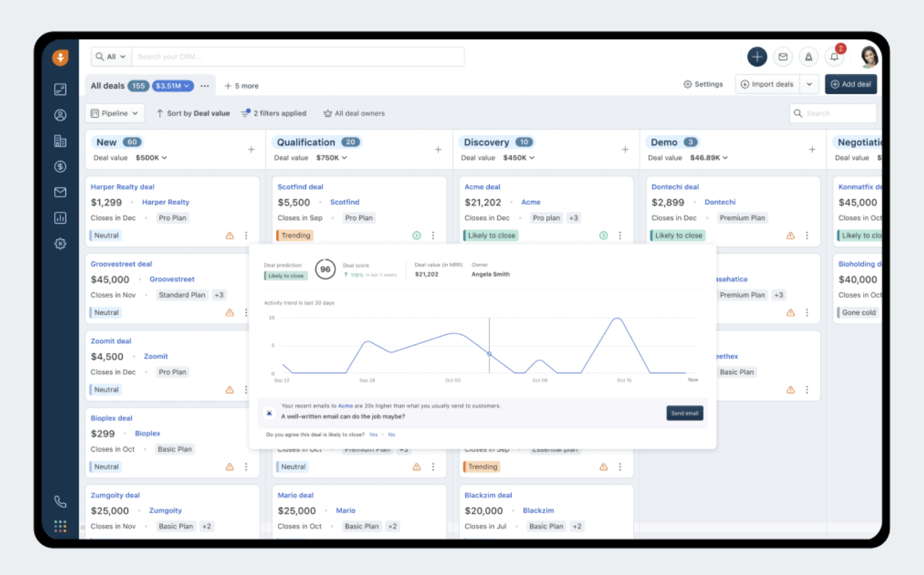The image size is (924, 575).
Task: Open the three-dot menu beside All deals
Action: (x=205, y=85)
